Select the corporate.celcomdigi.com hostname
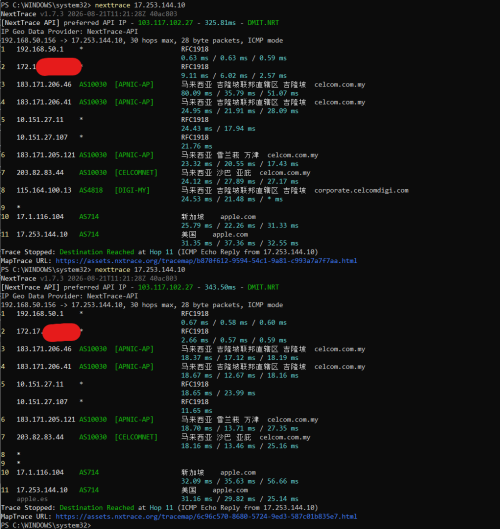The width and height of the screenshot is (500, 529). pyautogui.click(x=361, y=191)
